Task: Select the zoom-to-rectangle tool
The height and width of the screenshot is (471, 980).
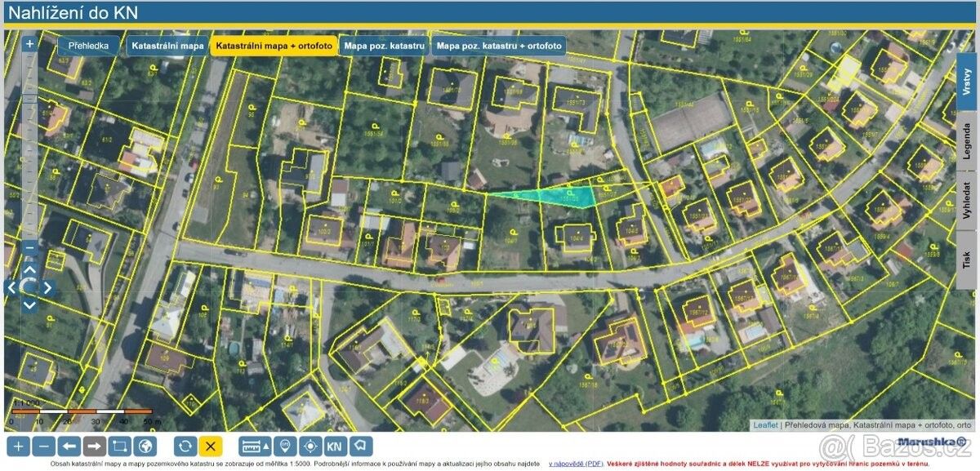Action: coord(119,447)
